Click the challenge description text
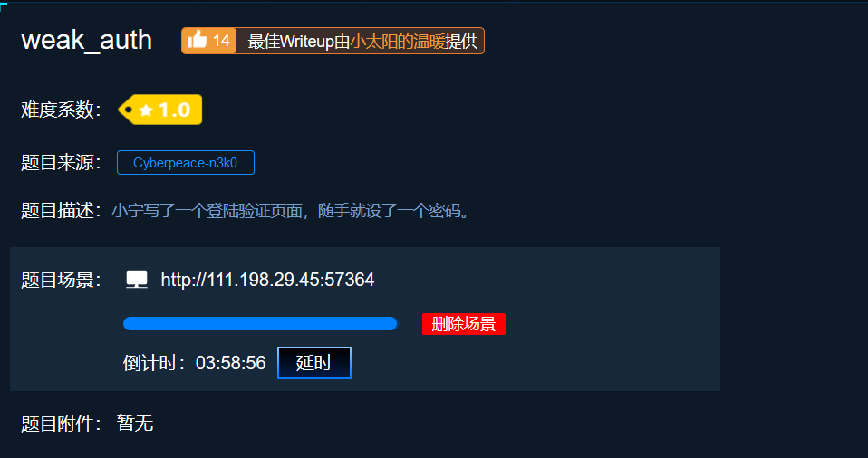This screenshot has width=868, height=458. [290, 211]
